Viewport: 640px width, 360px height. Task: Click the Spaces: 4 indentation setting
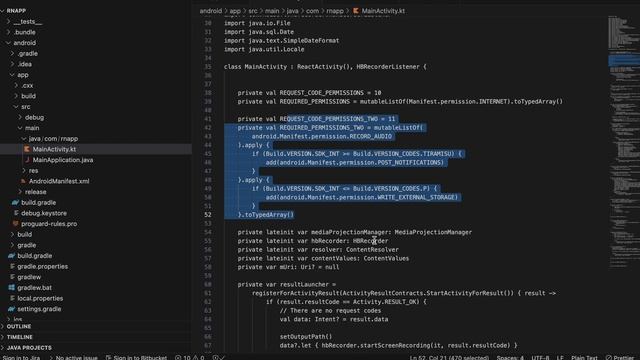(x=510, y=358)
